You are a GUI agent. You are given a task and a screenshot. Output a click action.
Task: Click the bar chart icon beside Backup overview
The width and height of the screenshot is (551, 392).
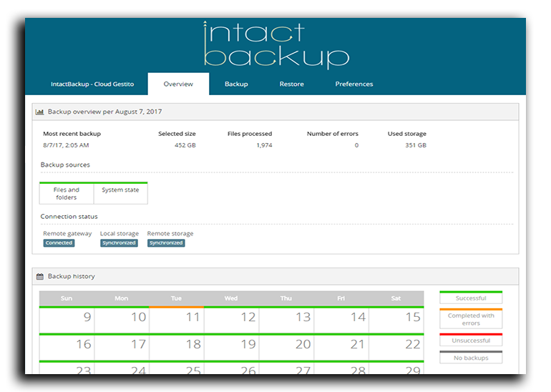40,112
